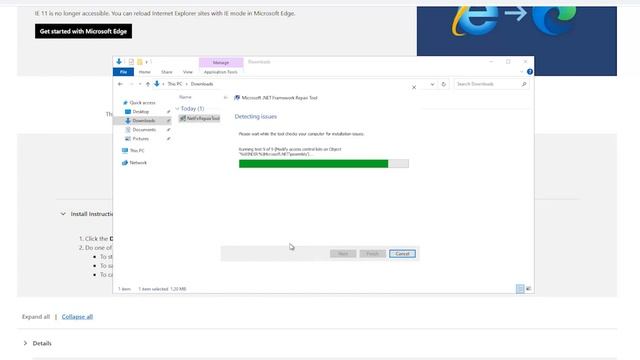
Task: Click the Detecting issues heading
Action: click(x=256, y=117)
